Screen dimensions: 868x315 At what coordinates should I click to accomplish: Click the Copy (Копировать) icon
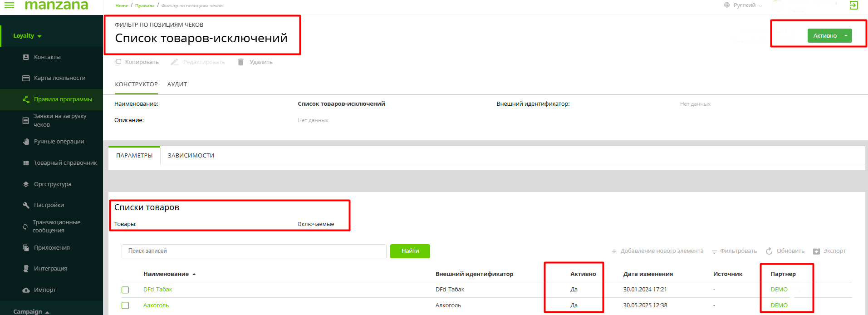click(118, 62)
